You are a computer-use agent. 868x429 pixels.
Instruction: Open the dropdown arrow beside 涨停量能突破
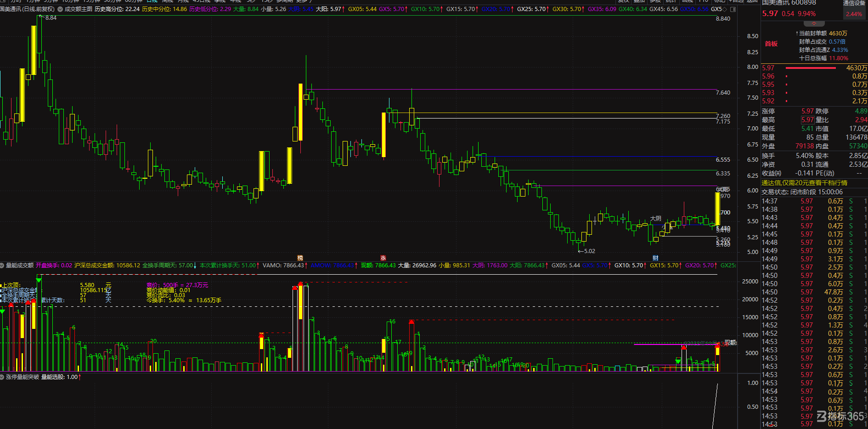(2, 377)
